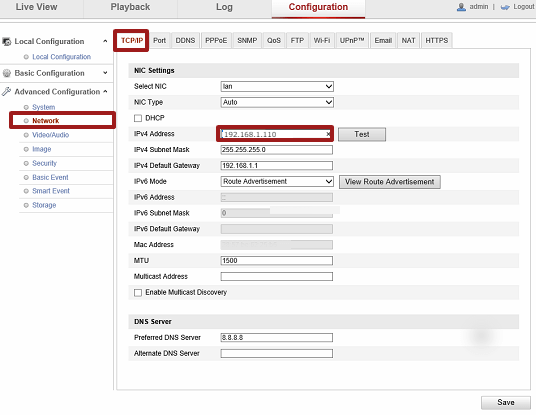Viewport: 537px width, 415px height.
Task: Click the bullet icon beside Security
Action: point(26,163)
